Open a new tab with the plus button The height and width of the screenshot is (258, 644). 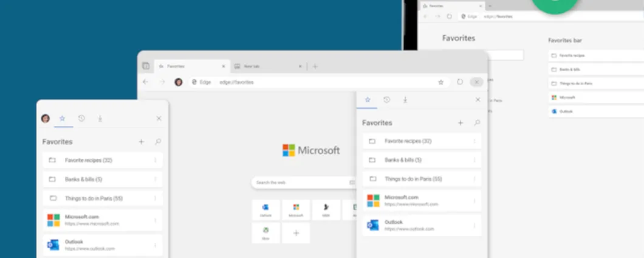315,66
